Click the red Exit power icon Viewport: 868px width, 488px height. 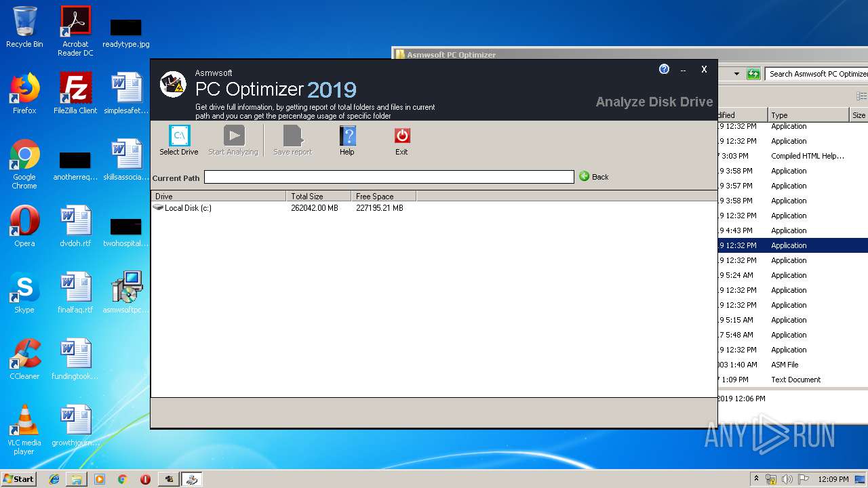402,136
